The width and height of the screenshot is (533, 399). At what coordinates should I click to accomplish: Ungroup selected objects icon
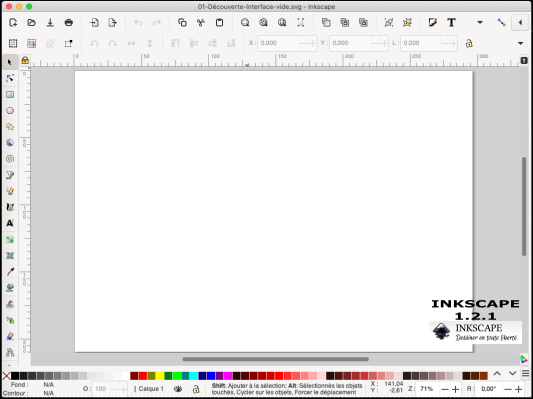tap(407, 23)
